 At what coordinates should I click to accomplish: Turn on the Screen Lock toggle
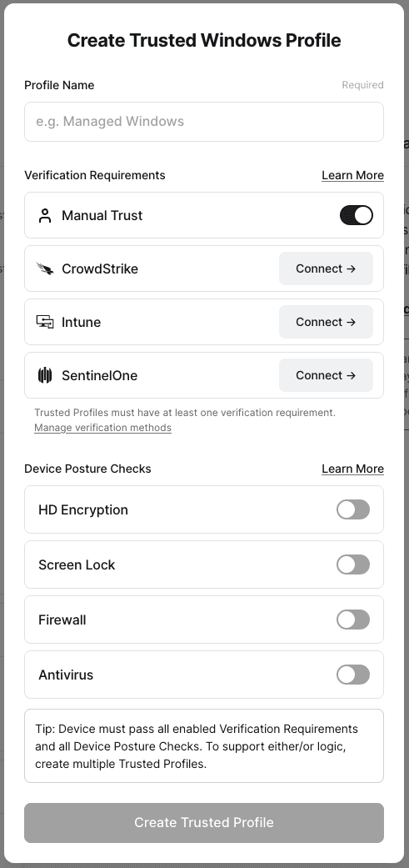coord(353,564)
